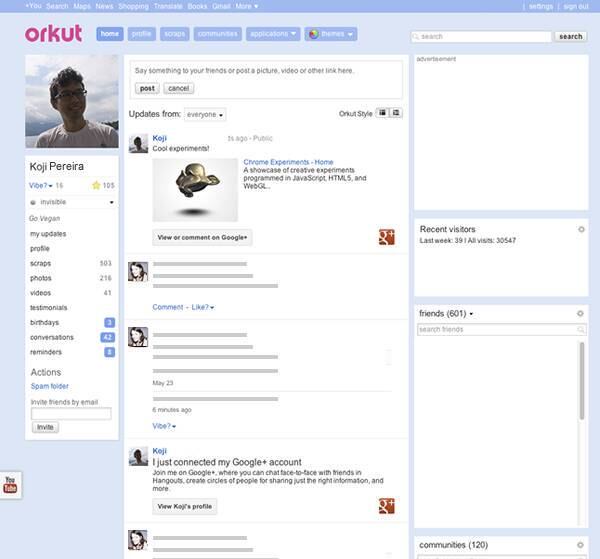Image resolution: width=600 pixels, height=559 pixels.
Task: Open my updates in sidebar
Action: coord(48,234)
